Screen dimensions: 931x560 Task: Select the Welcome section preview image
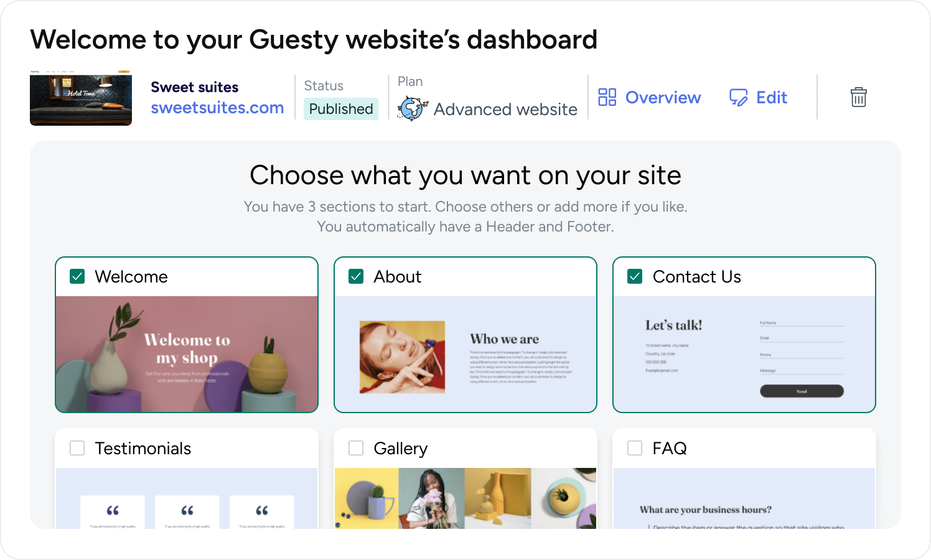coord(187,353)
